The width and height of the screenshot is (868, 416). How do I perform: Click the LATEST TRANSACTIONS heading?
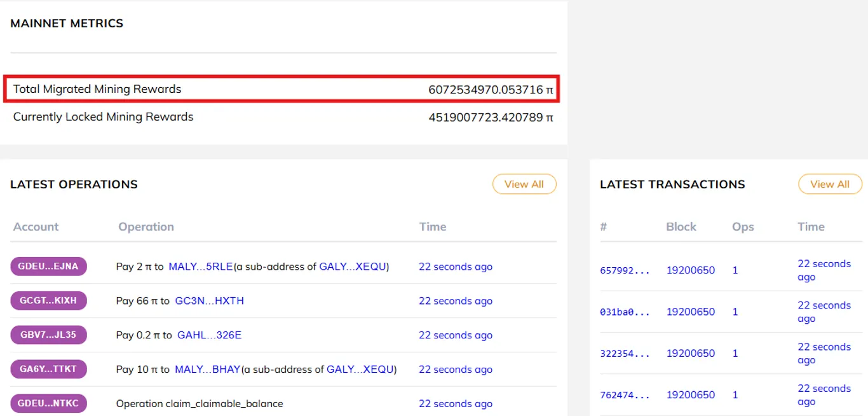click(672, 184)
